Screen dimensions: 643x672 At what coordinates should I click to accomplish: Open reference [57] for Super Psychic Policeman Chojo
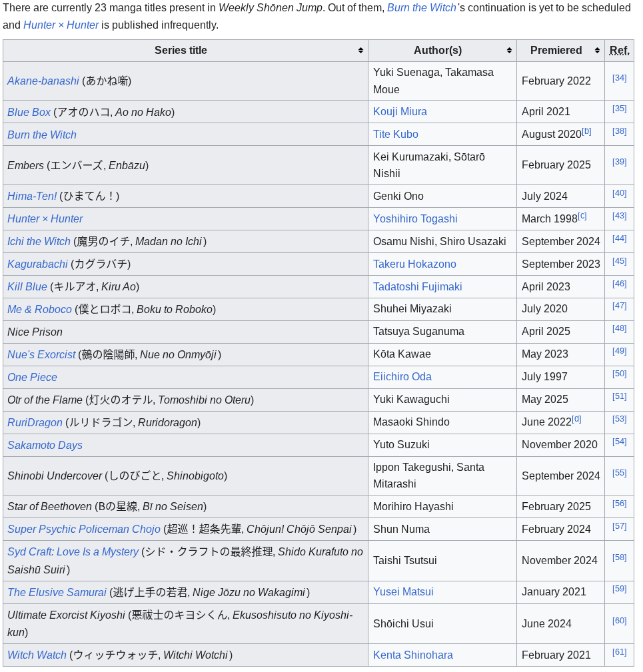[x=620, y=526]
